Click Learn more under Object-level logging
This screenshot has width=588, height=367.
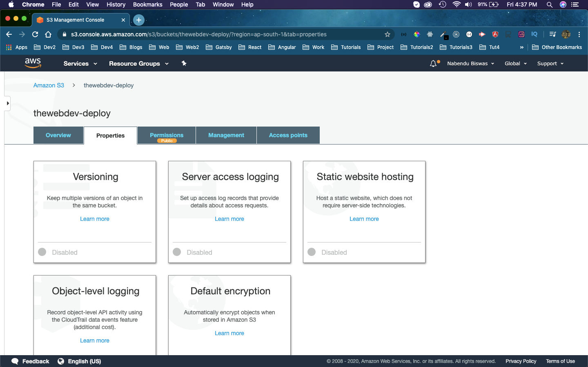click(95, 340)
